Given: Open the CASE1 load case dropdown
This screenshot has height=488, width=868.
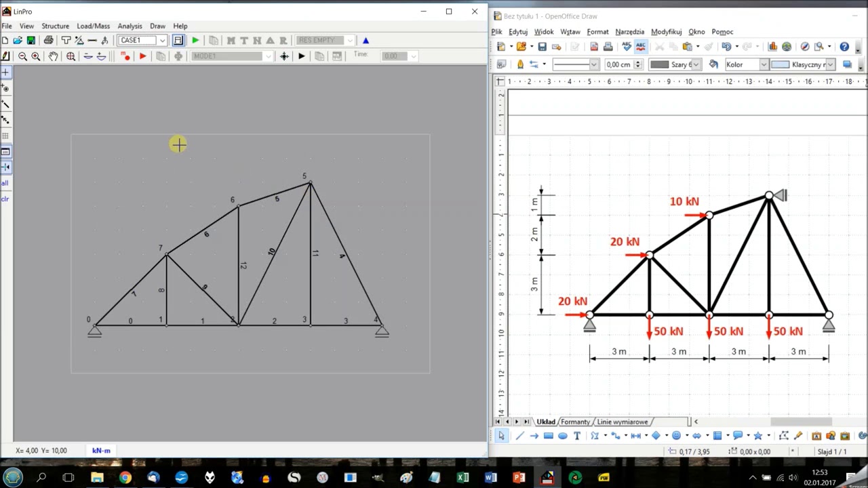Looking at the screenshot, I should 162,41.
